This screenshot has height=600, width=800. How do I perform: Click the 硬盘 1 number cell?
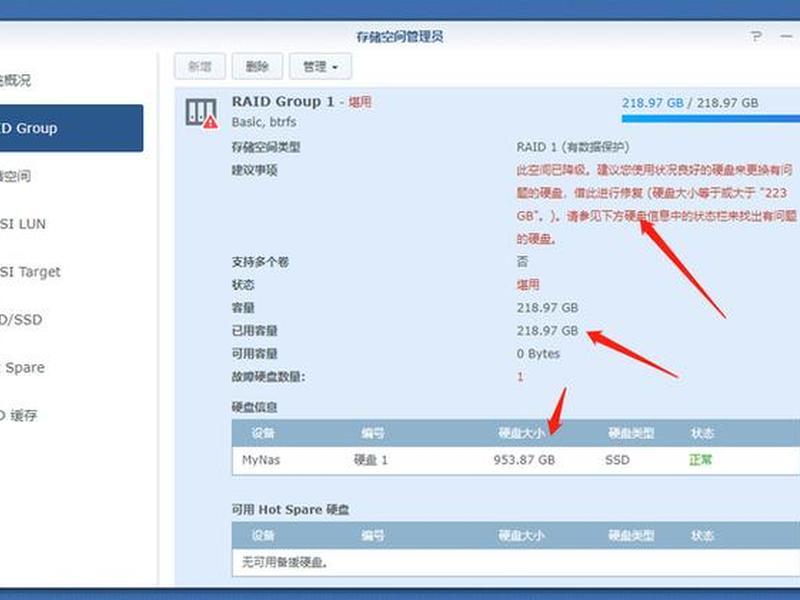coord(371,460)
